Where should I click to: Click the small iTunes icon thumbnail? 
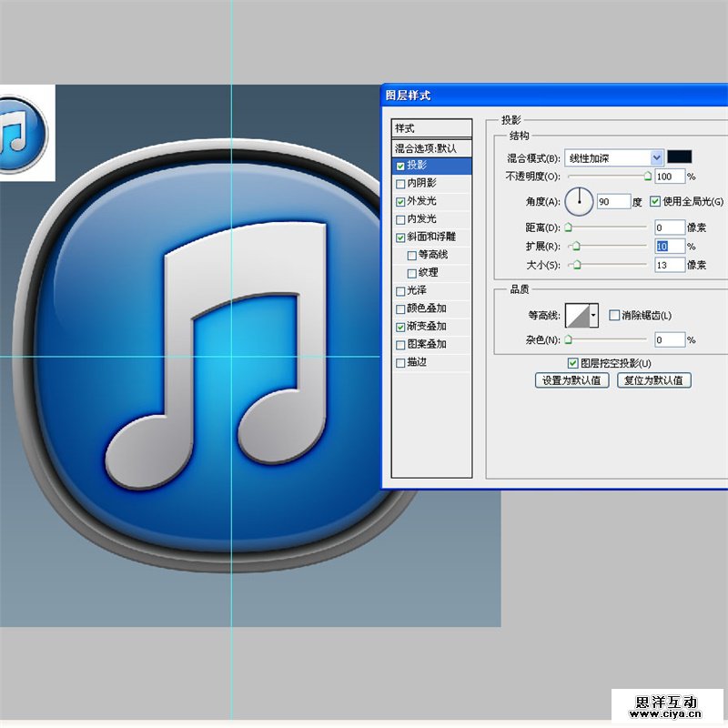pyautogui.click(x=18, y=133)
